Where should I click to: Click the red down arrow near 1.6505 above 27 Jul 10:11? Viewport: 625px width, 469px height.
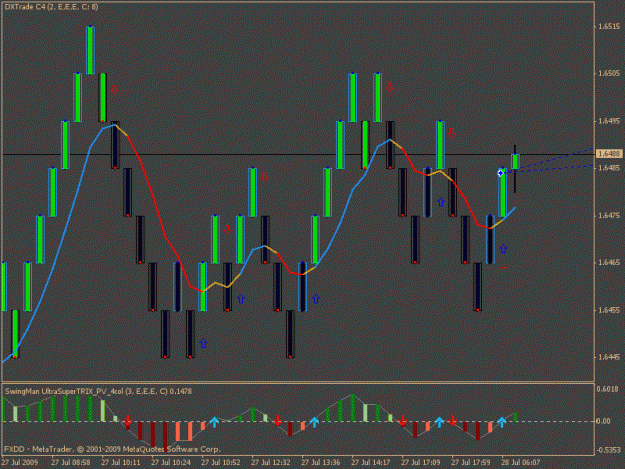(x=115, y=89)
